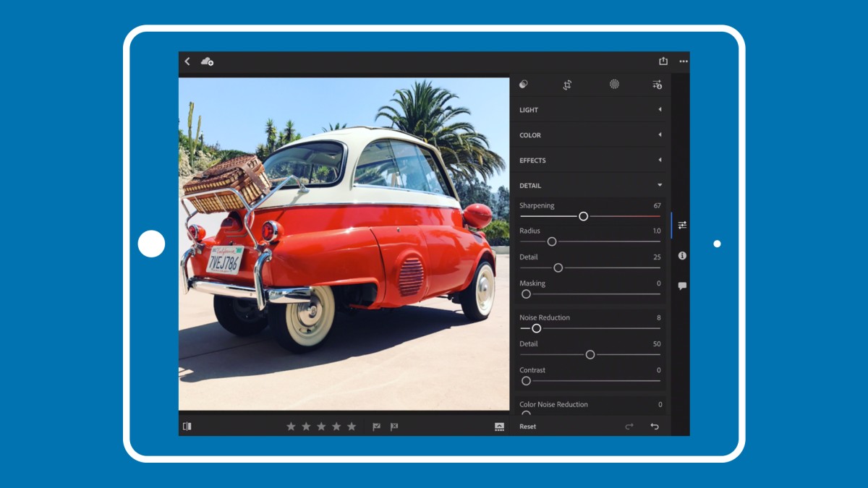Switch to the edit sliders sidebar tab
This screenshot has height=488, width=868.
(x=682, y=225)
